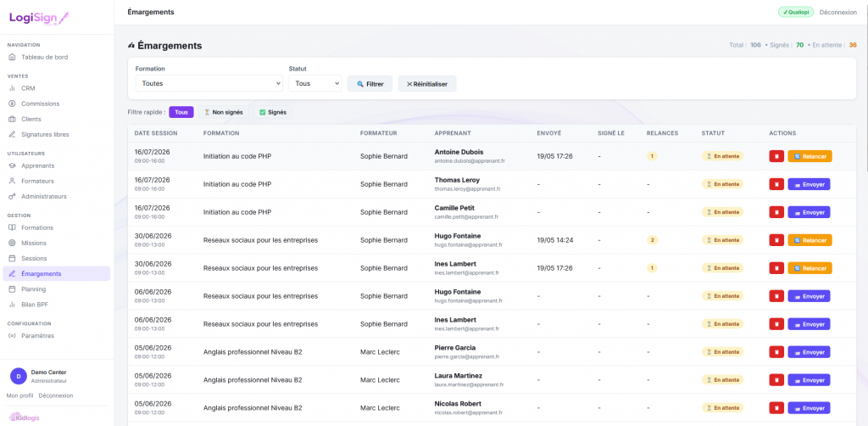This screenshot has width=868, height=426.
Task: Click Déconnexion link in the sidebar footer
Action: [56, 395]
